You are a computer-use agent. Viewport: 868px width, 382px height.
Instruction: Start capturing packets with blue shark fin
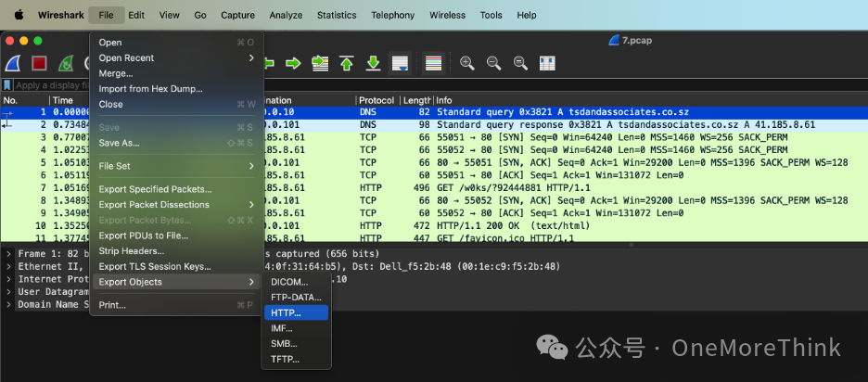click(x=13, y=64)
